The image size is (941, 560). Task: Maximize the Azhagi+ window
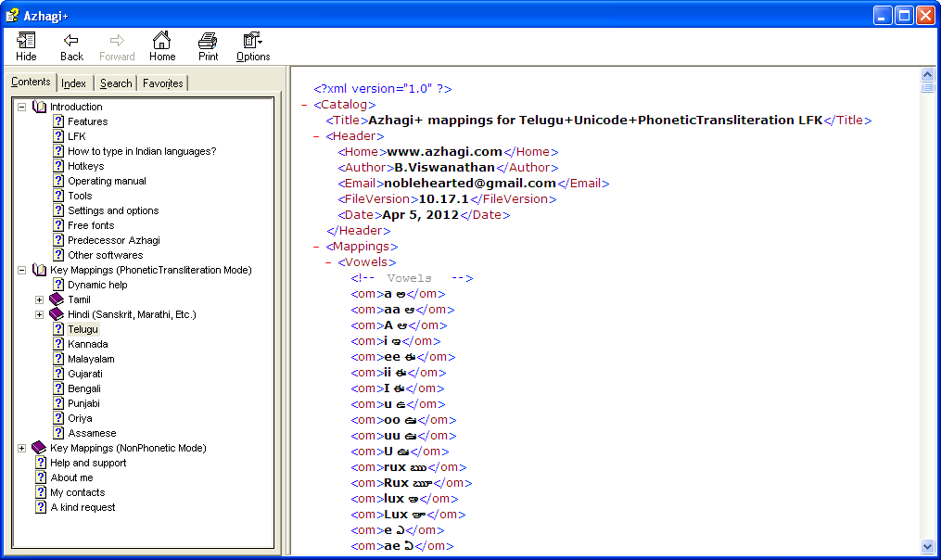tap(903, 16)
